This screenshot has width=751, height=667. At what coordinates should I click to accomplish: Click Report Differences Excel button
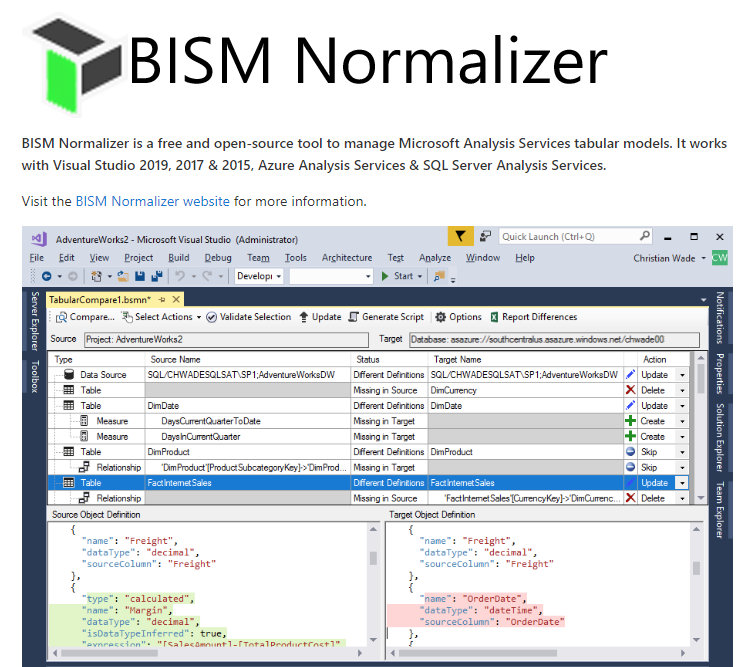[x=534, y=317]
